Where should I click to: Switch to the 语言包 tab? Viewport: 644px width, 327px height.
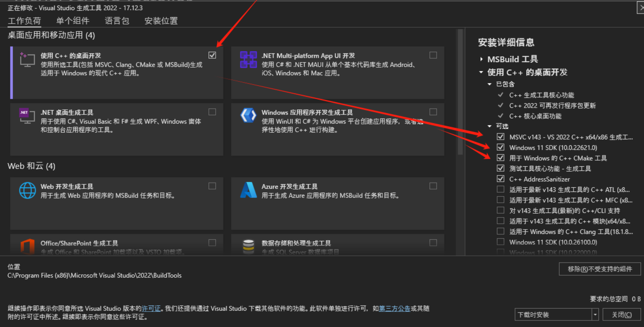[x=117, y=21]
